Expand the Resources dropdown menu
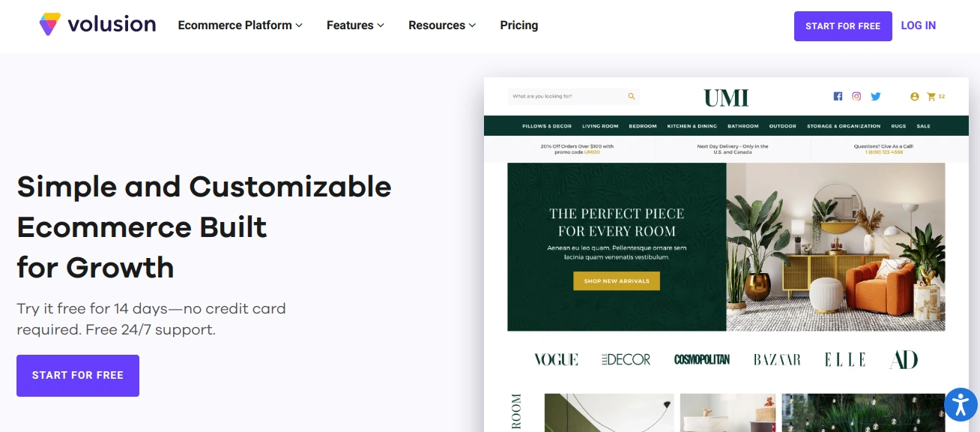 coord(442,25)
